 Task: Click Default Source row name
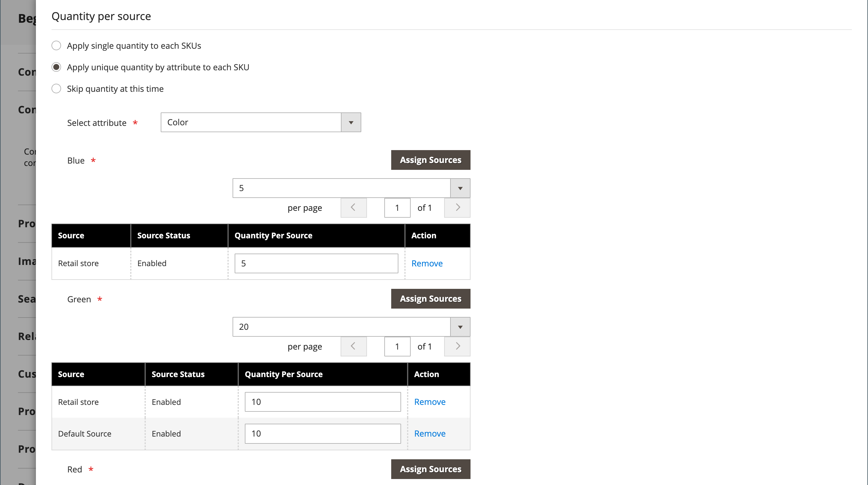click(85, 434)
